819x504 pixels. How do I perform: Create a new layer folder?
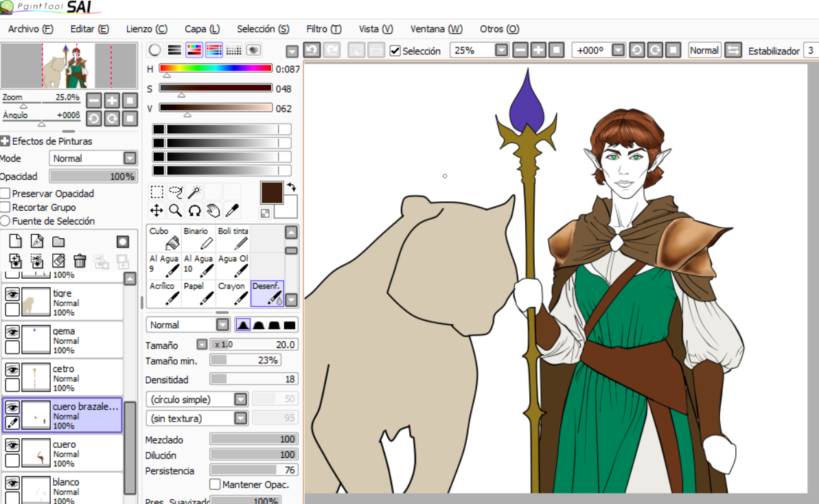58,241
